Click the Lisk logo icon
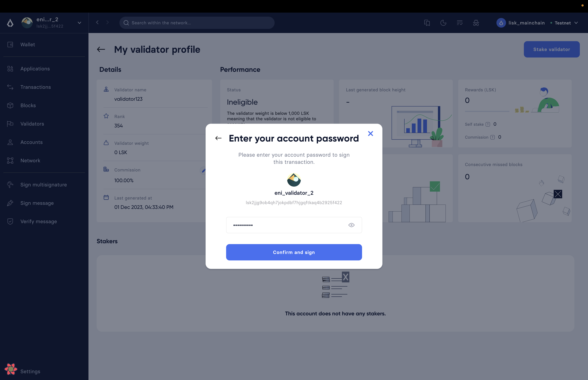 click(x=10, y=23)
